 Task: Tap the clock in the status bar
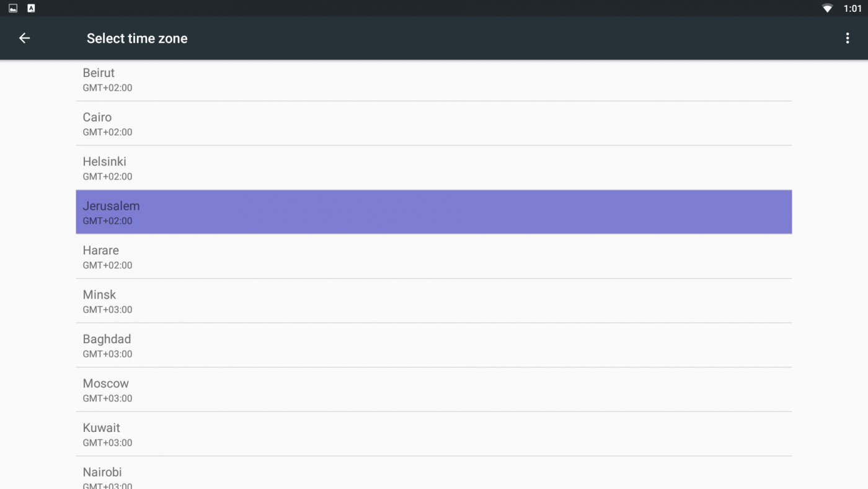click(x=852, y=9)
